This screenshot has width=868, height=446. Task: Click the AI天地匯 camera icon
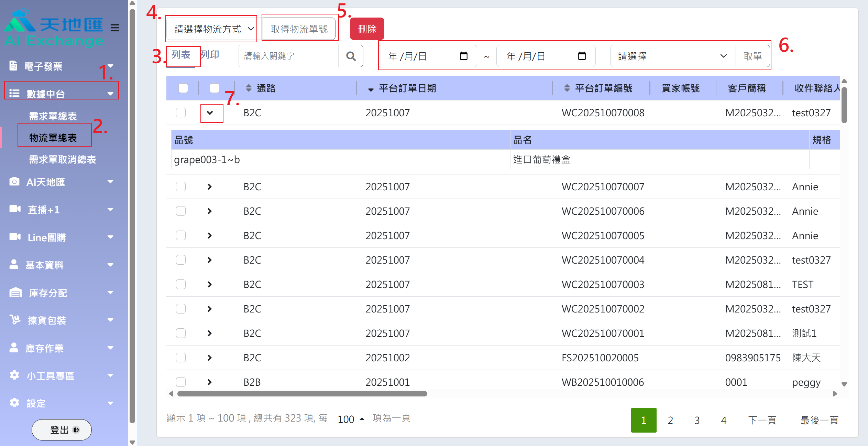pos(14,182)
